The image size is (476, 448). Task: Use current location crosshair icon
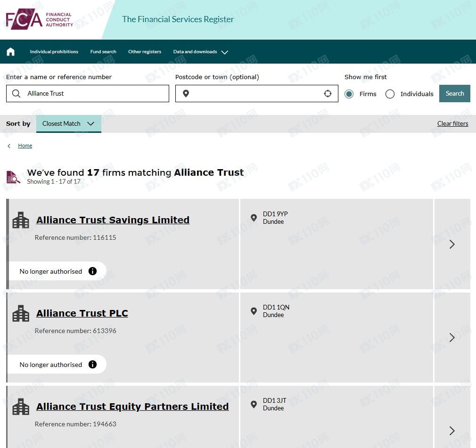pyautogui.click(x=328, y=93)
